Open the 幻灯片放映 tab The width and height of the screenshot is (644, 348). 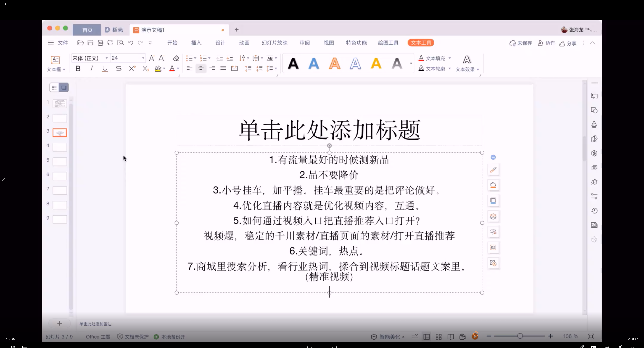click(274, 43)
